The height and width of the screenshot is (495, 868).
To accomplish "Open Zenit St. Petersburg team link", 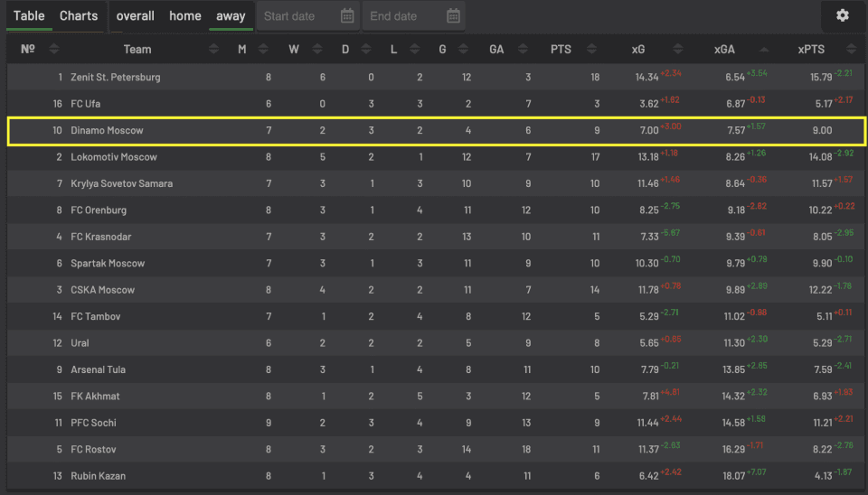I will (x=116, y=78).
